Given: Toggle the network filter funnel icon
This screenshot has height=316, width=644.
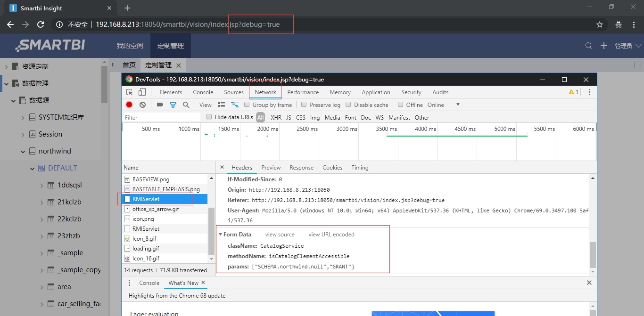Looking at the screenshot, I should pyautogui.click(x=173, y=105).
